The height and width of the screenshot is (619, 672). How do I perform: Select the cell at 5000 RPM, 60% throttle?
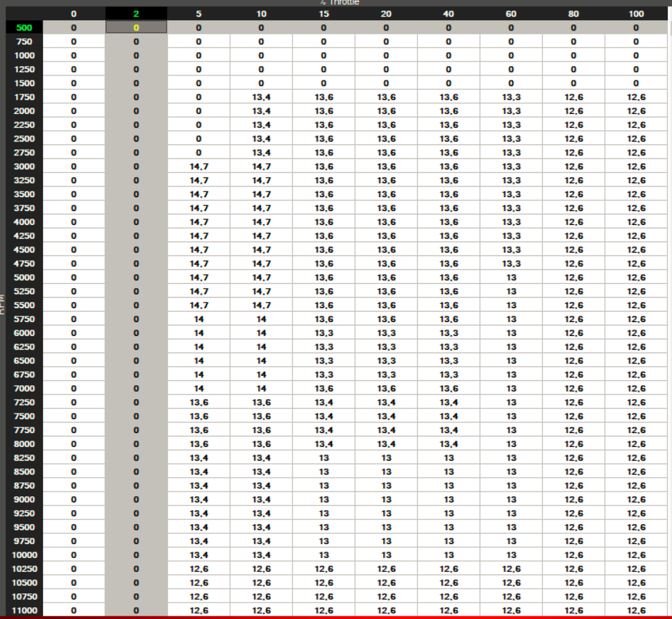tap(511, 278)
